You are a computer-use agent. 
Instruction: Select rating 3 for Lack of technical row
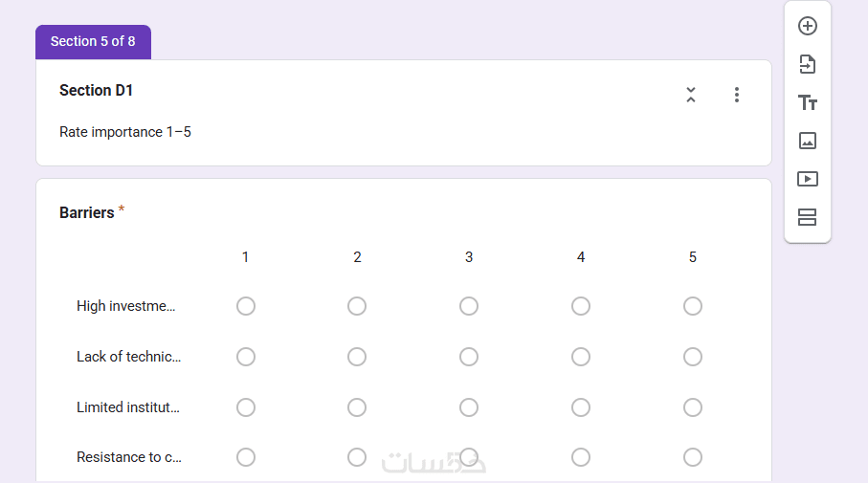click(x=469, y=357)
